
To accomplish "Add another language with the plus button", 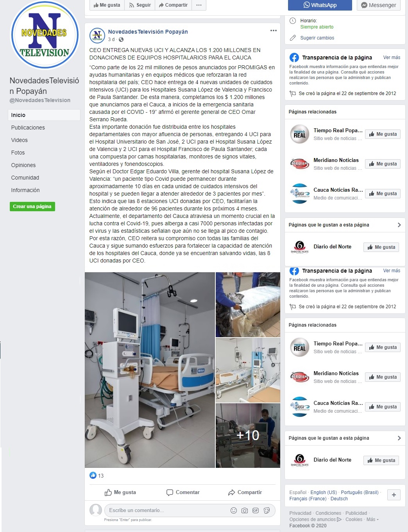I will 394,495.
